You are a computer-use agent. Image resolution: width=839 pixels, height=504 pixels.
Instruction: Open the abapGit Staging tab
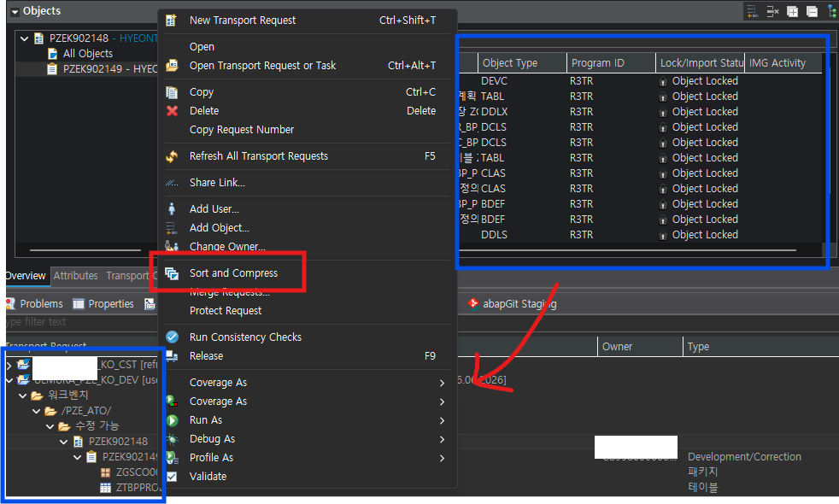click(x=512, y=304)
